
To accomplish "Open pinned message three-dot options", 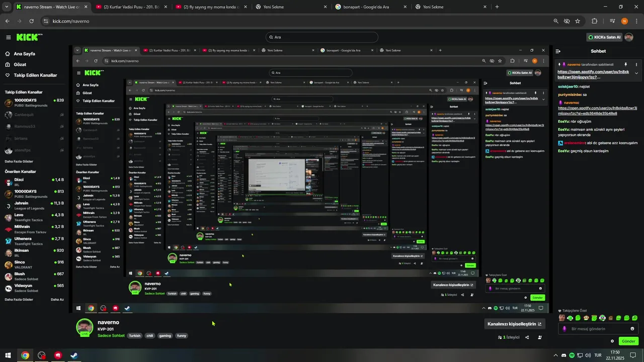I will coord(636,65).
